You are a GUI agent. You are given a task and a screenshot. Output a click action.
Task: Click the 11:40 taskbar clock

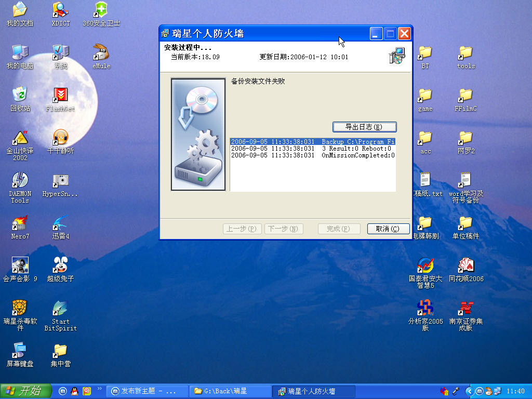pos(515,391)
